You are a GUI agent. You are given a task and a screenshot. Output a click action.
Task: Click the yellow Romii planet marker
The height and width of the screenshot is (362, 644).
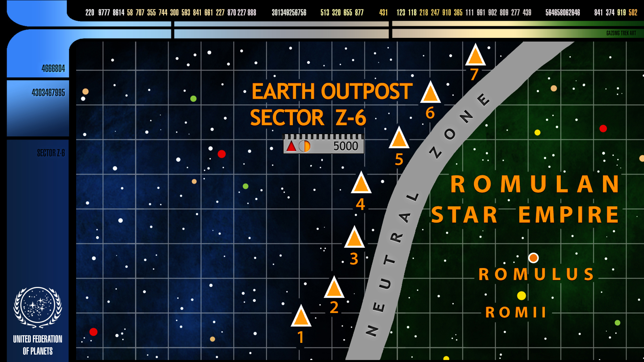click(x=521, y=296)
